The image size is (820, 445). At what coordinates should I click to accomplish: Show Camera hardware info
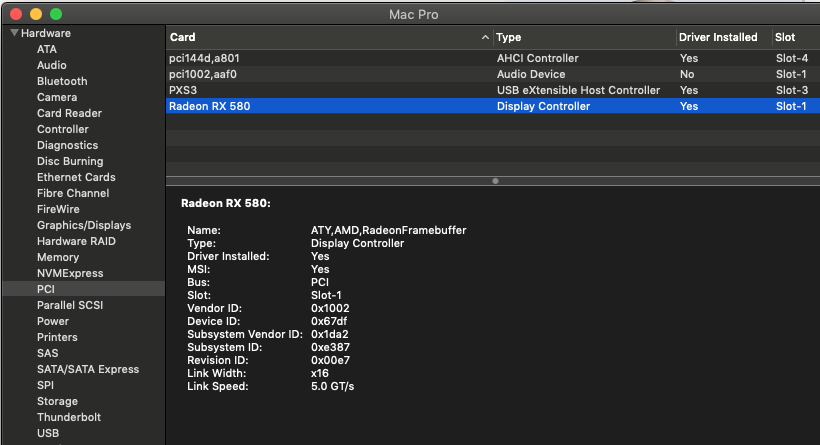pos(56,97)
